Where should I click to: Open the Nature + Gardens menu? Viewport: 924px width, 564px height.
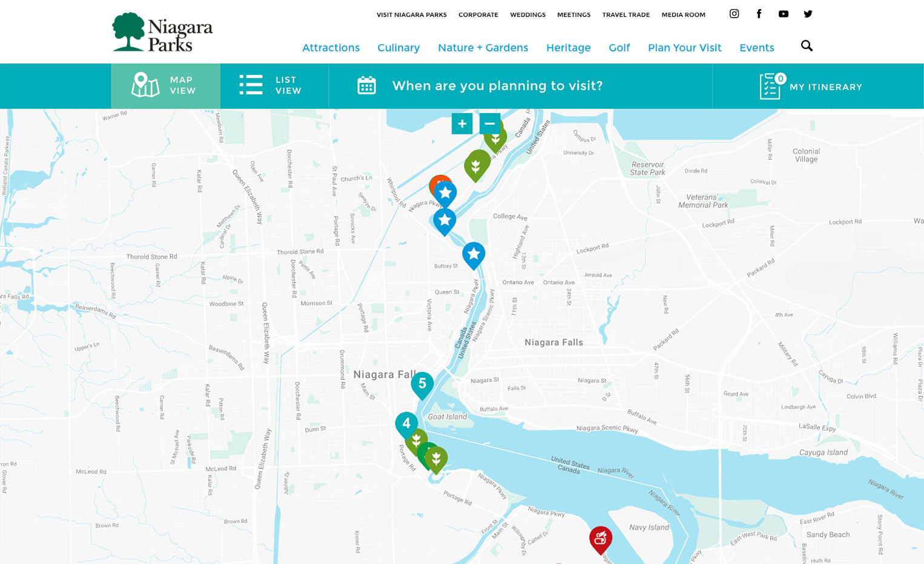[x=483, y=48]
